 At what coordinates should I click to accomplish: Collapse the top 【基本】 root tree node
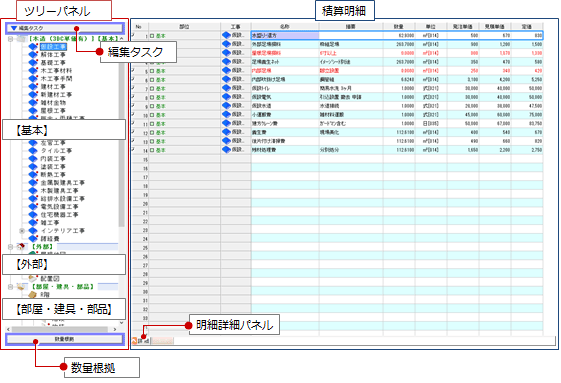click(x=10, y=38)
